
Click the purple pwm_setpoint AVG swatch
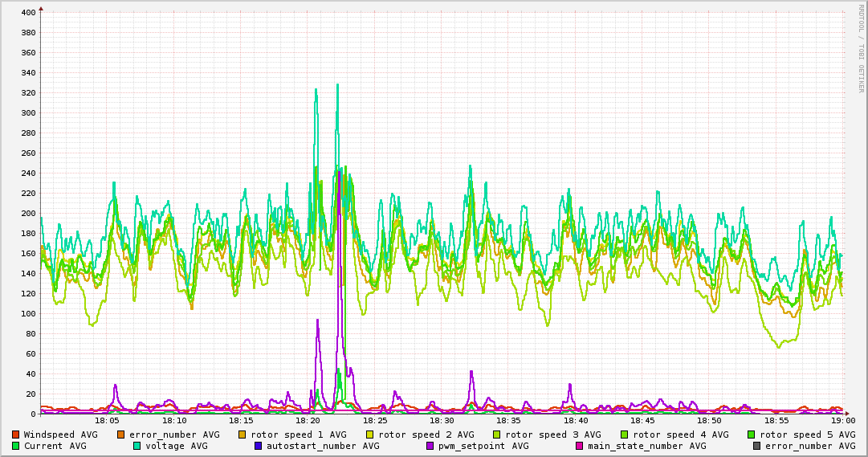pyautogui.click(x=430, y=446)
